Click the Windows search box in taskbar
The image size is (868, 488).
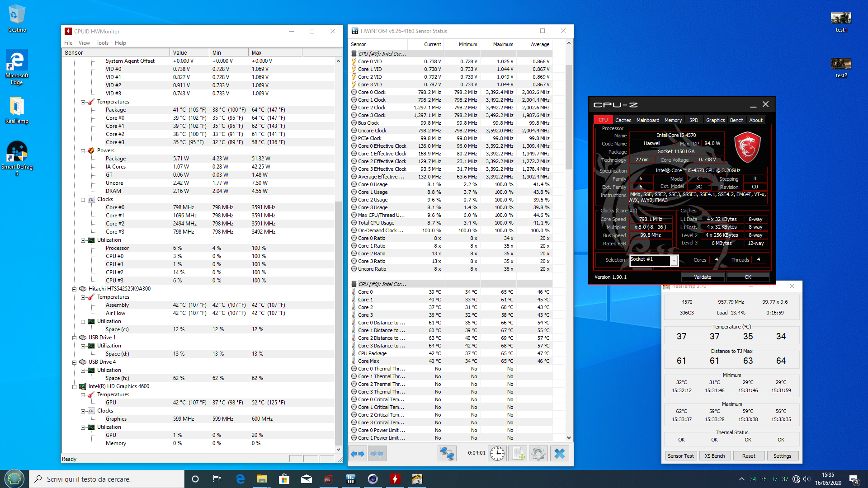click(107, 479)
